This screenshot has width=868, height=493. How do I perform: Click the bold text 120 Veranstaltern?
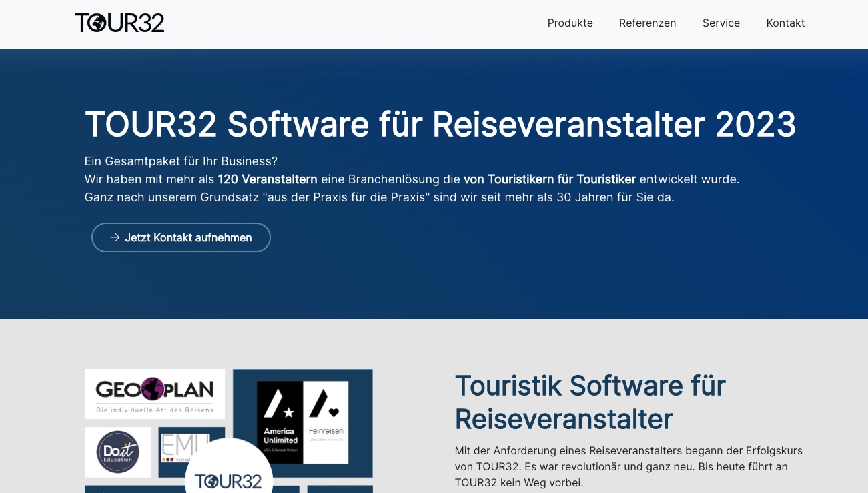268,179
